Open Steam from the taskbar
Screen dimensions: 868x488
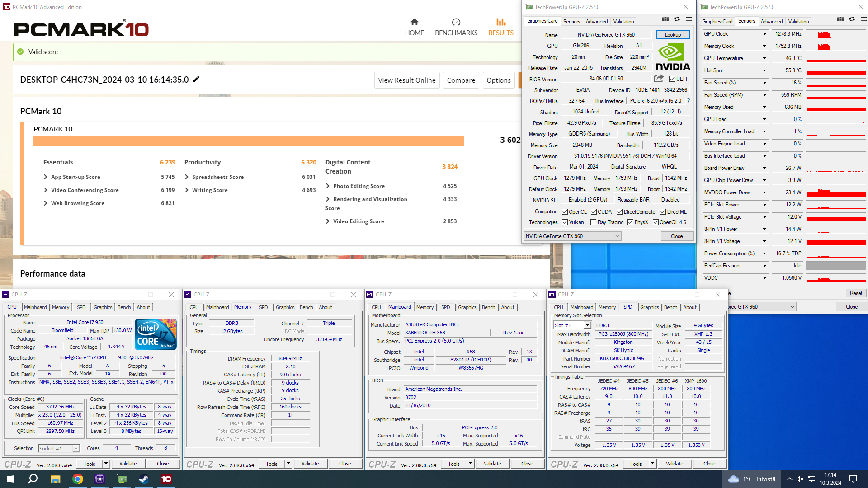point(144,479)
